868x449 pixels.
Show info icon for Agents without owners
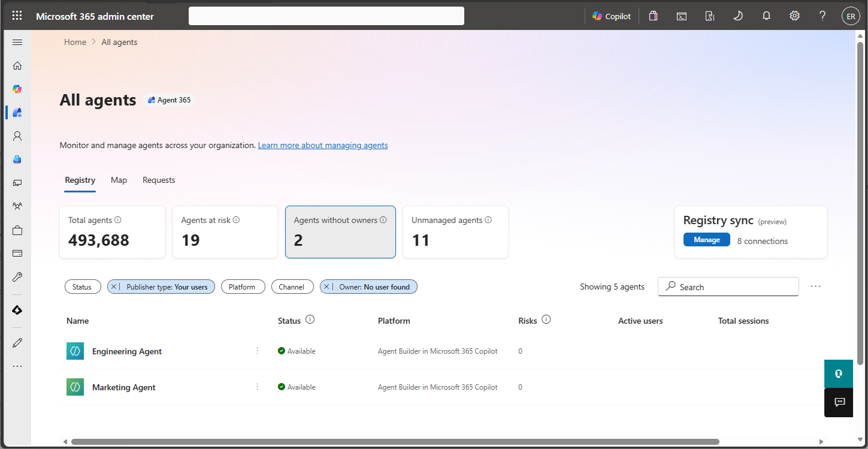pos(383,220)
